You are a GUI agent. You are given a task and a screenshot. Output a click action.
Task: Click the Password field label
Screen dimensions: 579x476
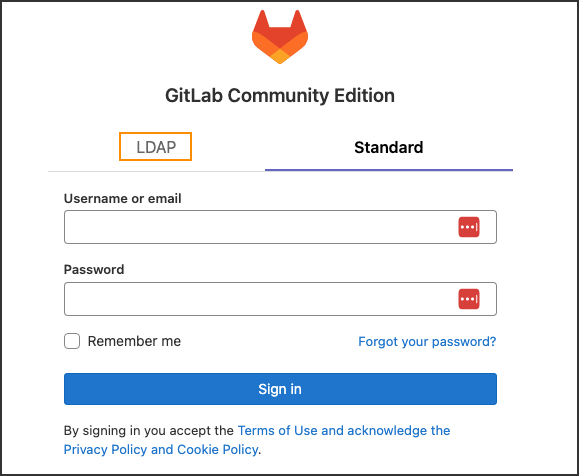pos(94,269)
